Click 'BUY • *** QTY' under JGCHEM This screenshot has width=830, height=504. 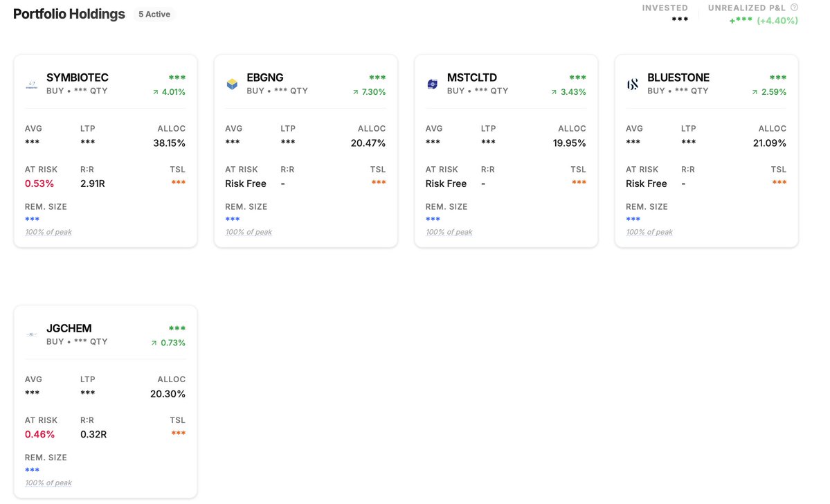pyautogui.click(x=77, y=342)
